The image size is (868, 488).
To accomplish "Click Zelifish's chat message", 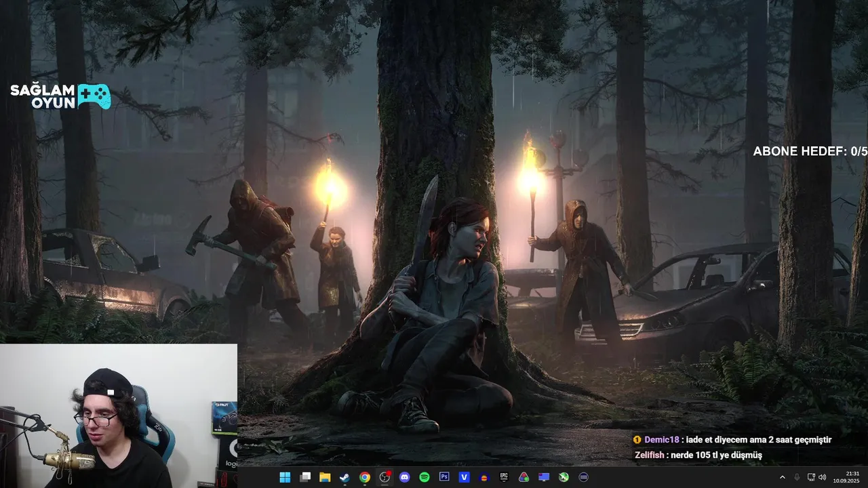I will click(698, 455).
